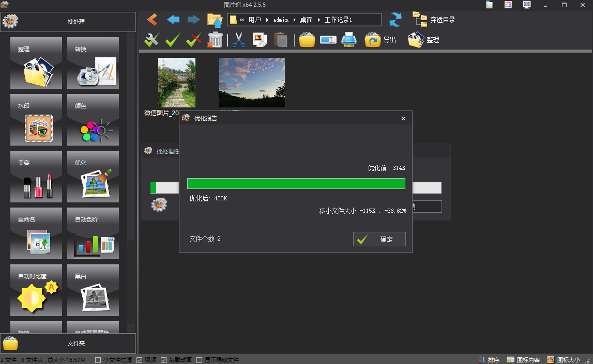Screen dimensions: 593x364
Task: Select the 美容 beauty batch tool
Action: coord(36,177)
